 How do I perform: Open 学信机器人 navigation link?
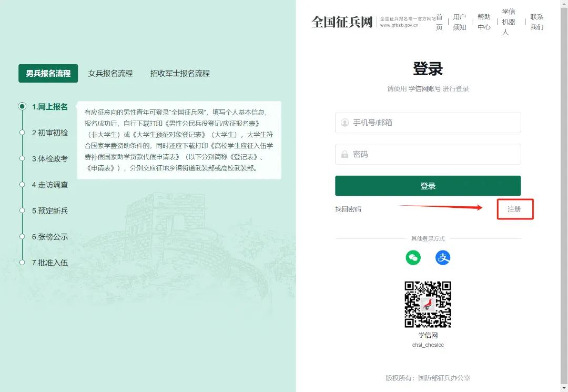click(509, 22)
